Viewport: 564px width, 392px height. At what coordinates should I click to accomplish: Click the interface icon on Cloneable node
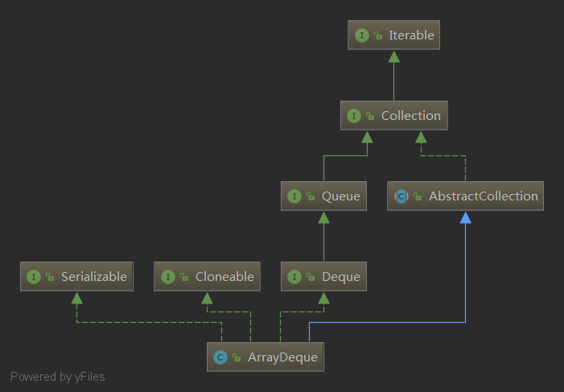[x=168, y=277]
